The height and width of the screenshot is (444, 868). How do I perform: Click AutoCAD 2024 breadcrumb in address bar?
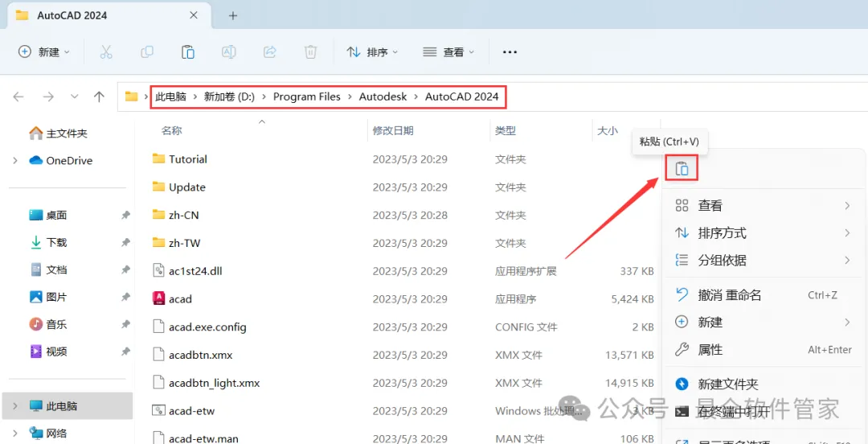461,97
